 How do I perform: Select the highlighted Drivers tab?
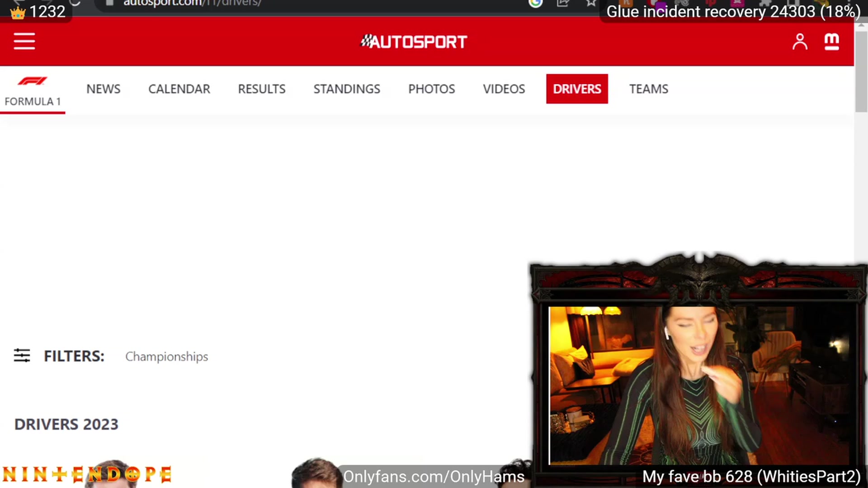(x=577, y=89)
